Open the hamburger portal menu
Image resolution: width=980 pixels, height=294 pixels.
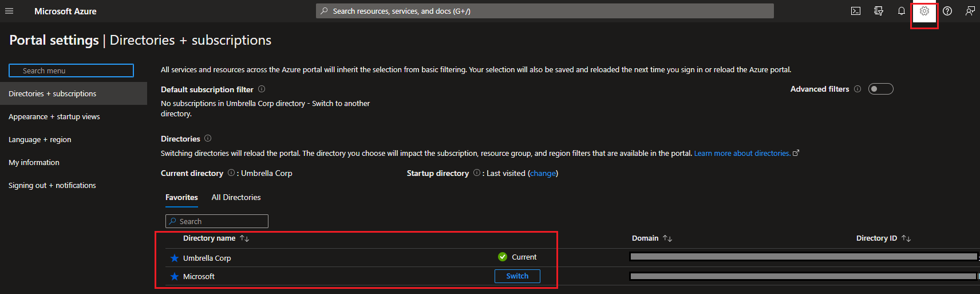pyautogui.click(x=9, y=11)
